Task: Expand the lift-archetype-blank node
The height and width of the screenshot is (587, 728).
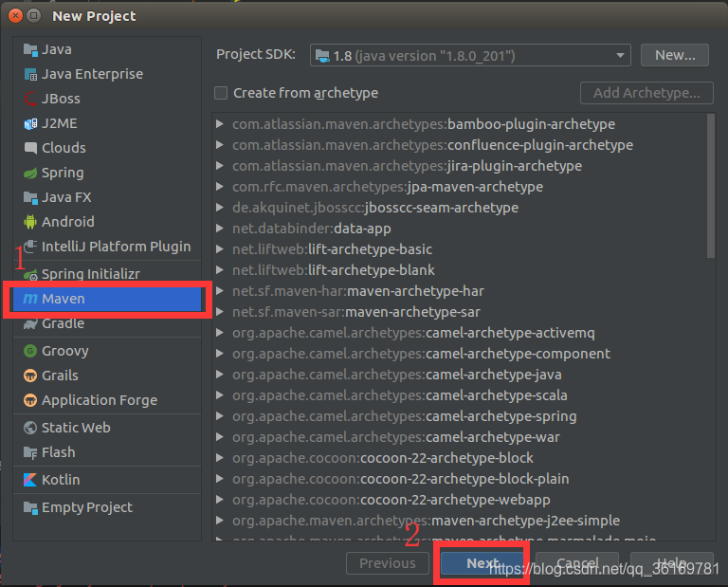Action: (220, 270)
